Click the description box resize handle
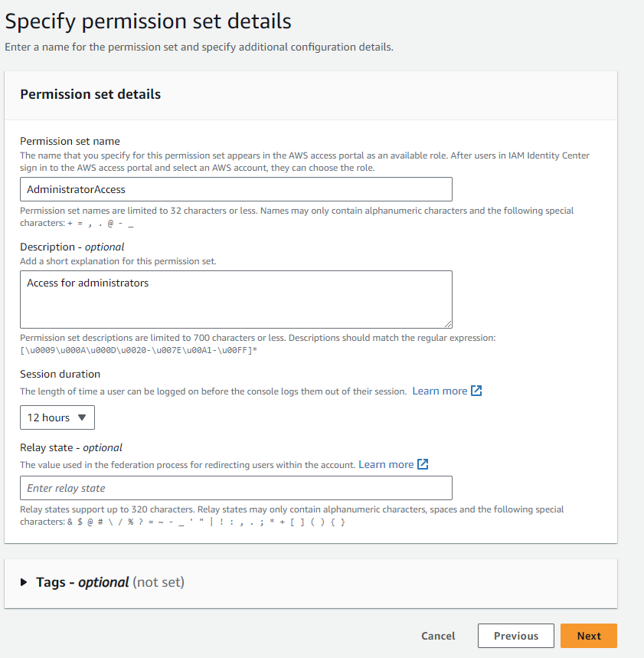The height and width of the screenshot is (658, 644). 447,323
